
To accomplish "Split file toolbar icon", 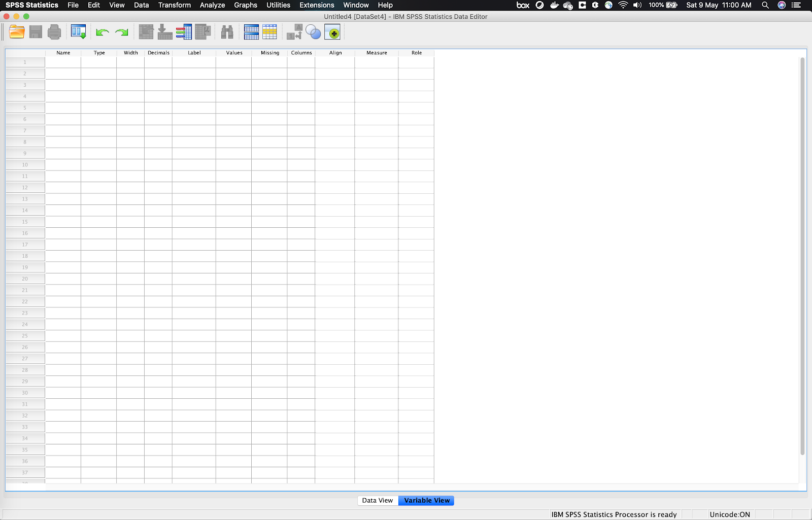I will 251,32.
